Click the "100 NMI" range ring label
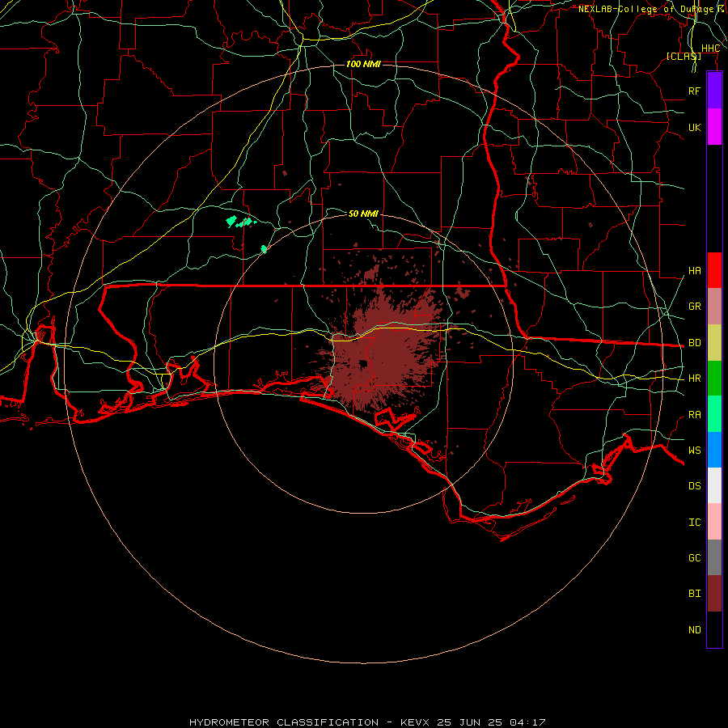Image resolution: width=728 pixels, height=728 pixels. point(363,64)
